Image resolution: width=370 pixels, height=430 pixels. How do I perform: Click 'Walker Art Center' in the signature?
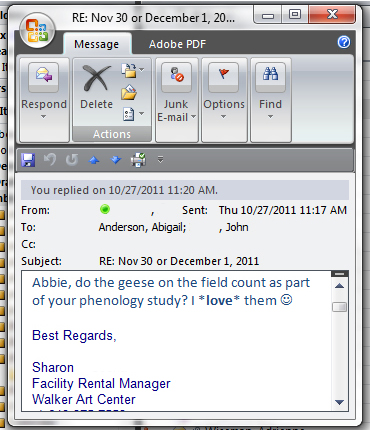84,399
